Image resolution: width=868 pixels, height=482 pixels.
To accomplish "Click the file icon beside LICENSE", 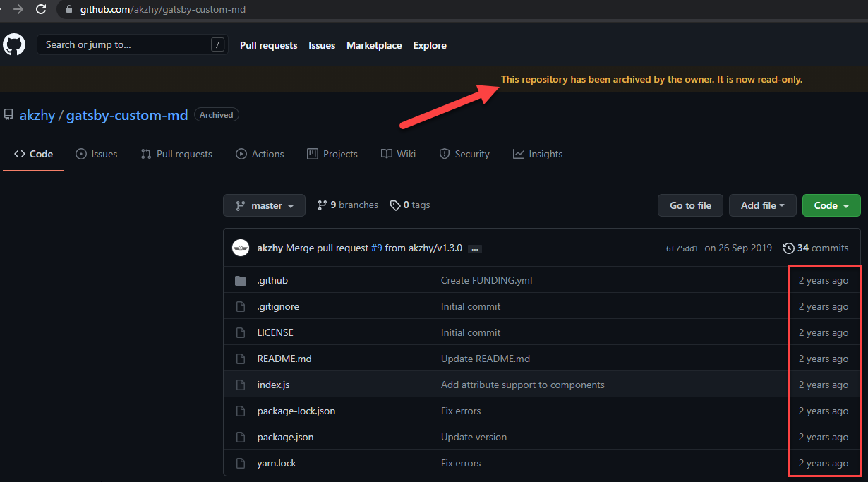I will (x=241, y=332).
